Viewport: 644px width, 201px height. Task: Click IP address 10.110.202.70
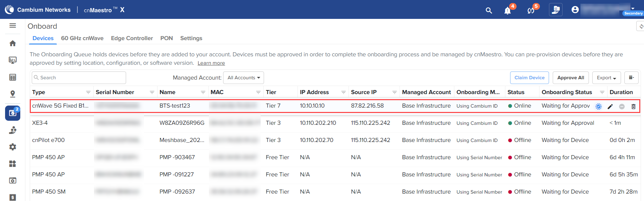click(317, 140)
